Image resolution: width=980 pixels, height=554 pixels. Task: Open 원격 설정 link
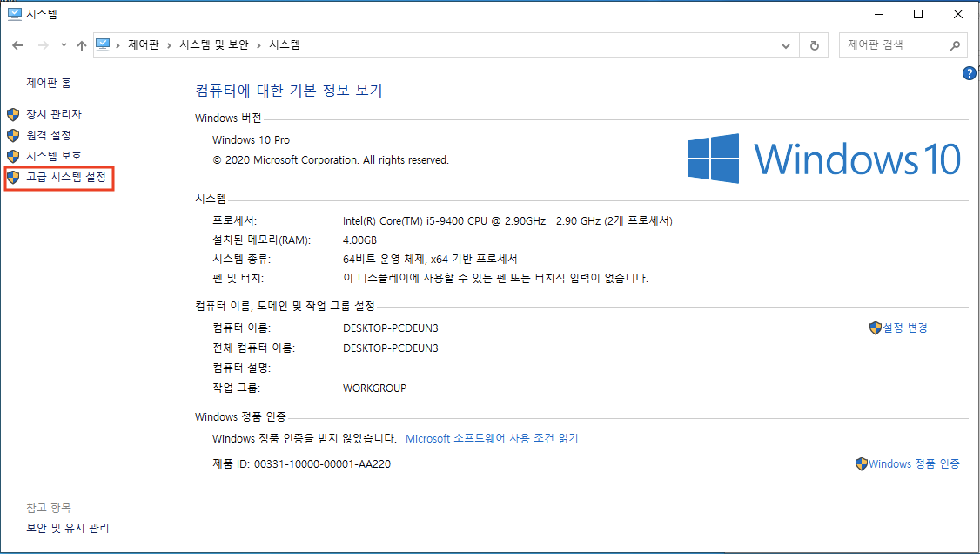point(49,135)
